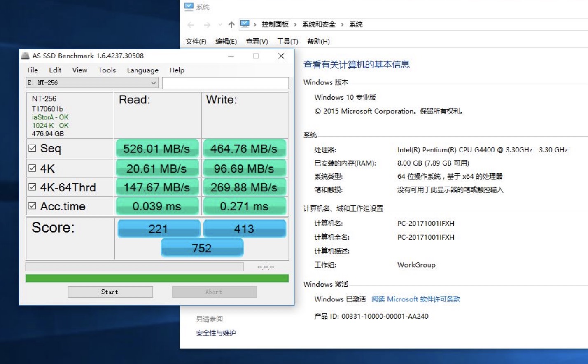Open 帮助(H) menu in System window
The width and height of the screenshot is (588, 364).
click(x=318, y=41)
